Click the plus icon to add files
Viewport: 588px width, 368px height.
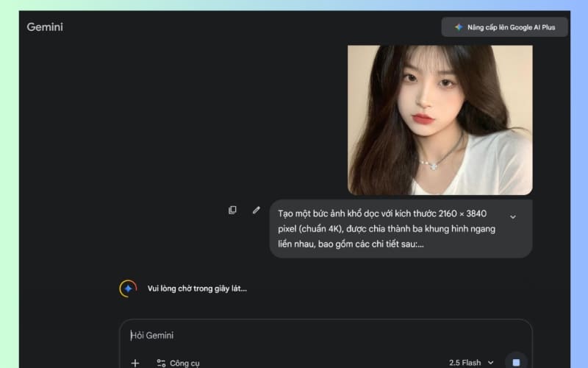135,363
